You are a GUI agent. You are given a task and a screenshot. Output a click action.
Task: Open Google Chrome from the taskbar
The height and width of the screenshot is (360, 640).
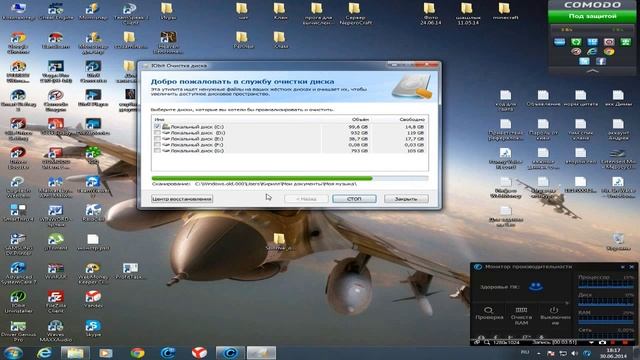point(137,353)
